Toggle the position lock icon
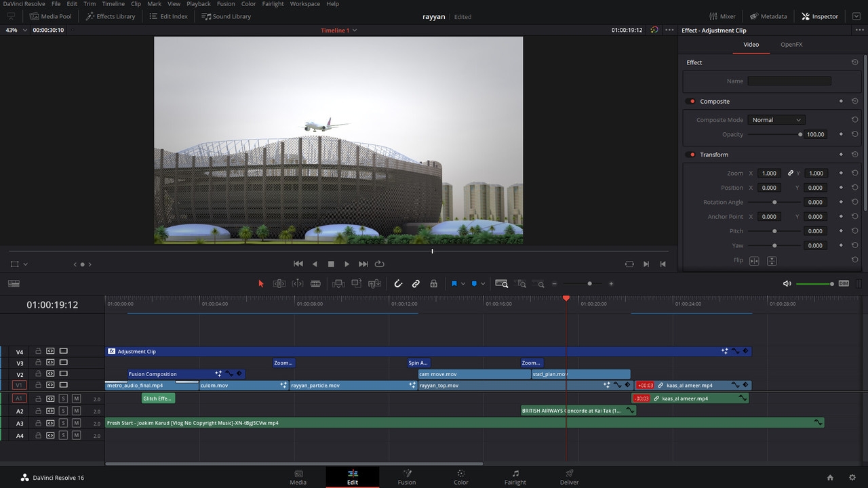Image resolution: width=868 pixels, height=488 pixels. point(433,284)
